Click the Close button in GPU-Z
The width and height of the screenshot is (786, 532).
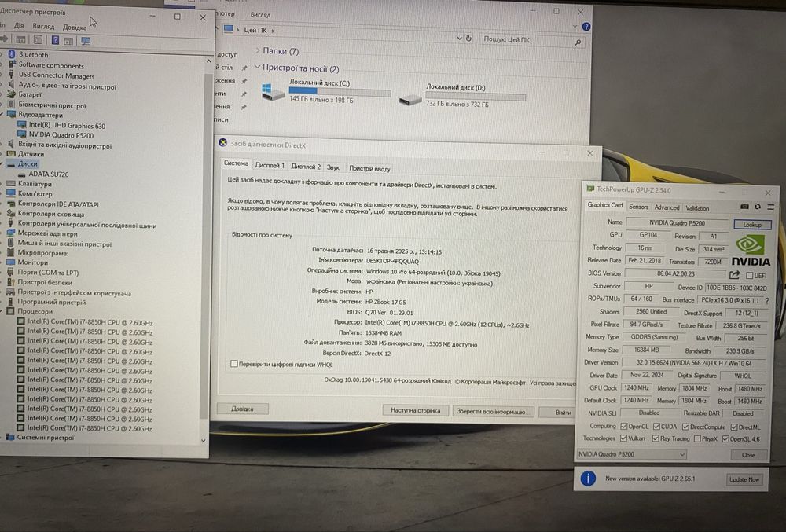click(748, 455)
